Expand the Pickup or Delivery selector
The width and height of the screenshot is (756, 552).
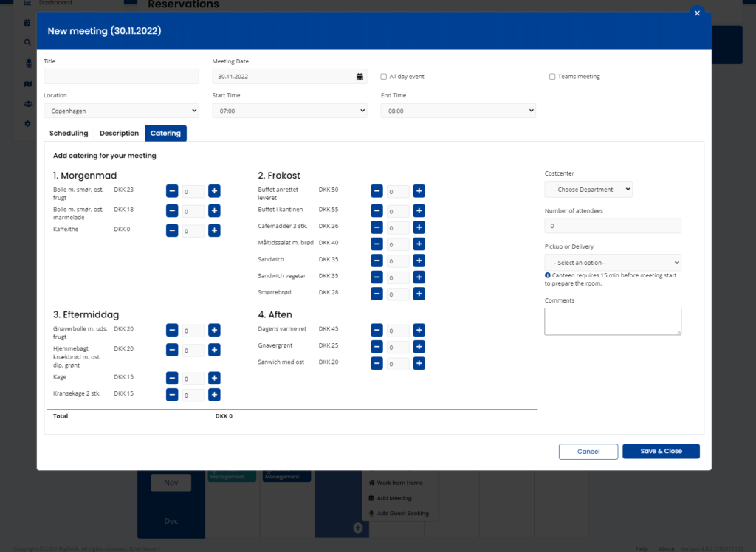[613, 263]
